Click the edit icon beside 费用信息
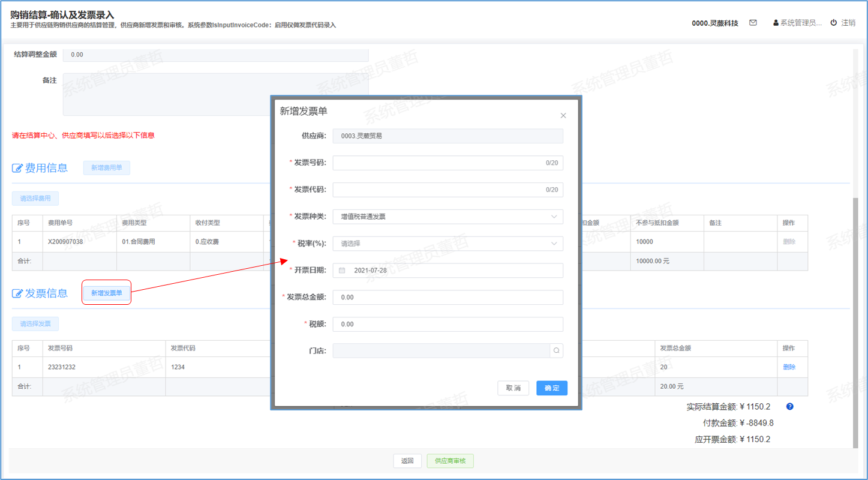The image size is (868, 480). pyautogui.click(x=17, y=168)
